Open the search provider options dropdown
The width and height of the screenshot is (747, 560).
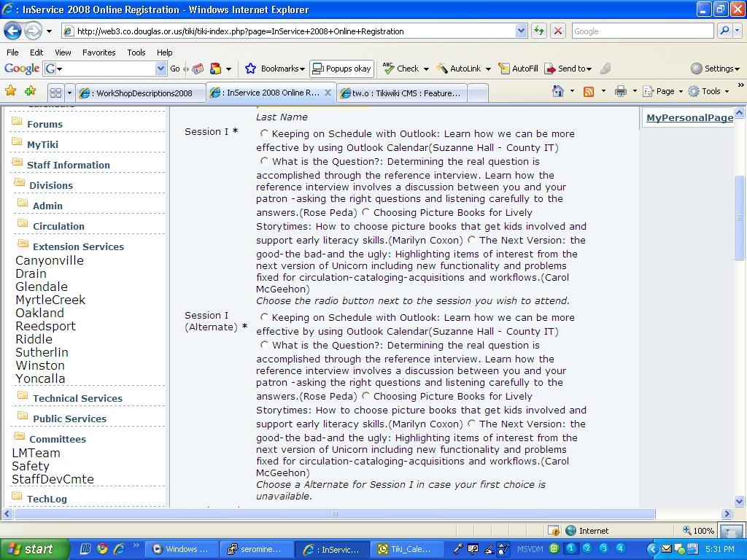[737, 31]
